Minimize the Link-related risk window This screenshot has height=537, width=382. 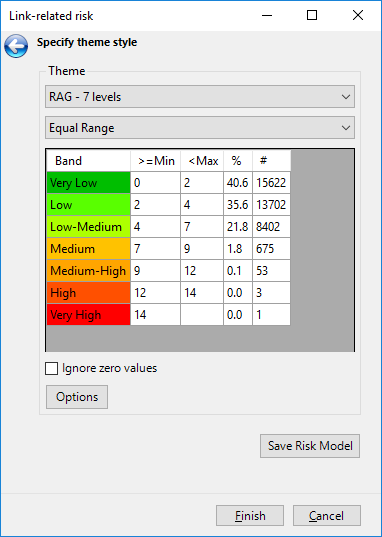point(267,15)
